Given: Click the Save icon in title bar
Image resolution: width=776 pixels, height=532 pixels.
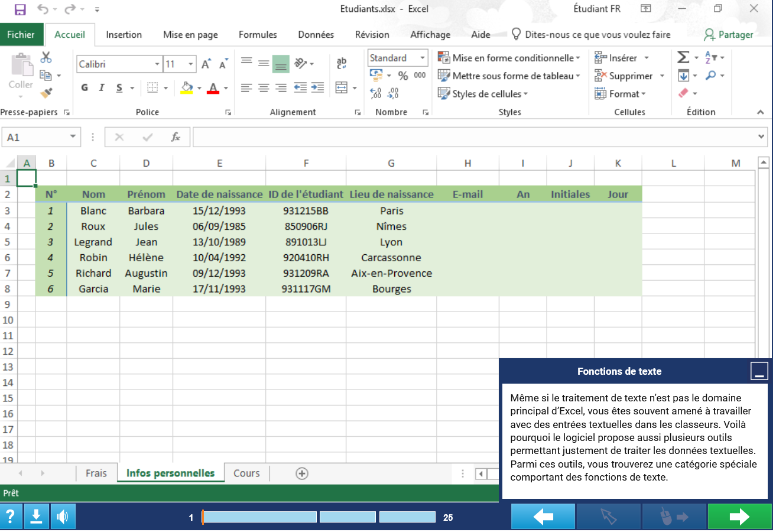Looking at the screenshot, I should click(x=20, y=9).
